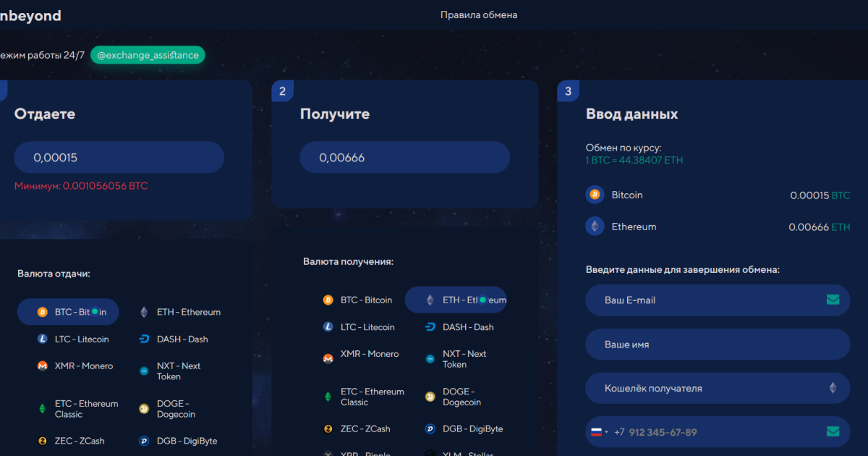
Task: Select ETH - Ethereum as receive currency
Action: (x=456, y=300)
